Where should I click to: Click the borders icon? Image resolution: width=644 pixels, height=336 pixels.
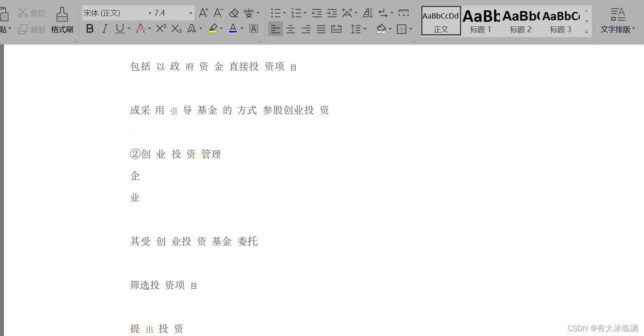click(401, 29)
